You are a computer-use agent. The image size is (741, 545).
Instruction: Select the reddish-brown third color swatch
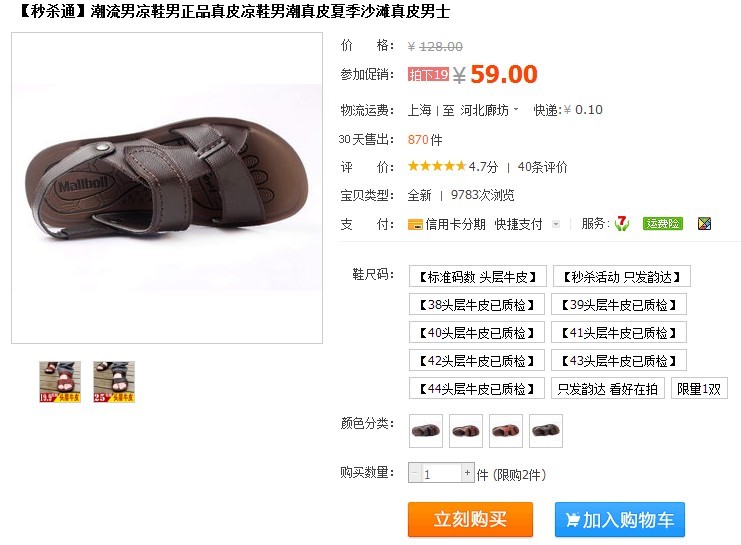(506, 431)
